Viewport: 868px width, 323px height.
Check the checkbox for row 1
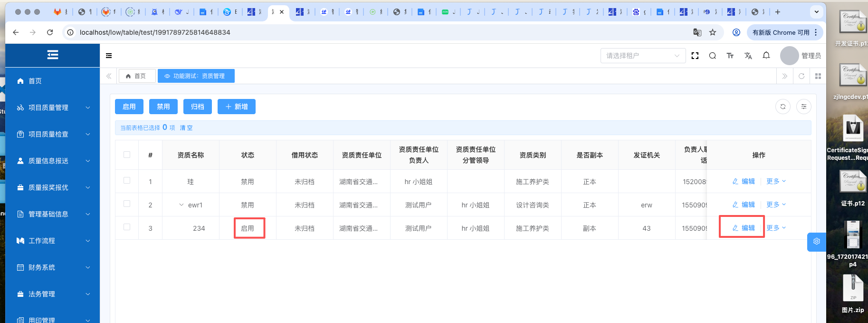pos(127,181)
